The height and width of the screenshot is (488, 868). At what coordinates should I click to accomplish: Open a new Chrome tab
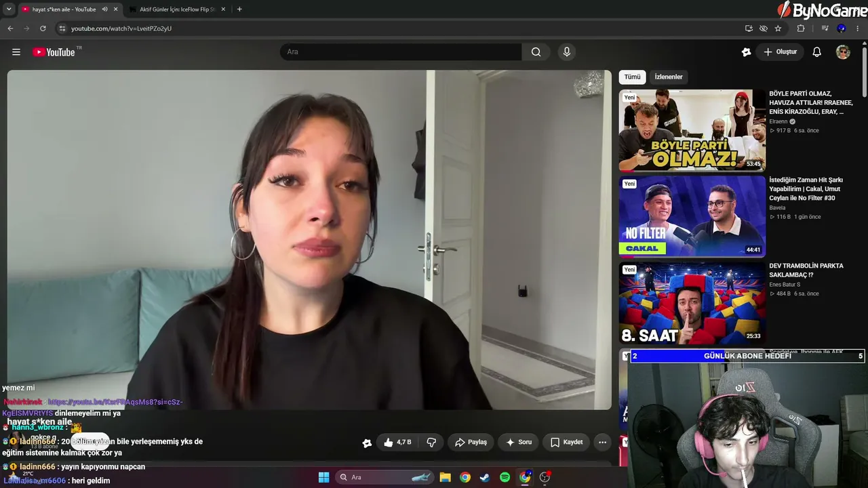[239, 9]
